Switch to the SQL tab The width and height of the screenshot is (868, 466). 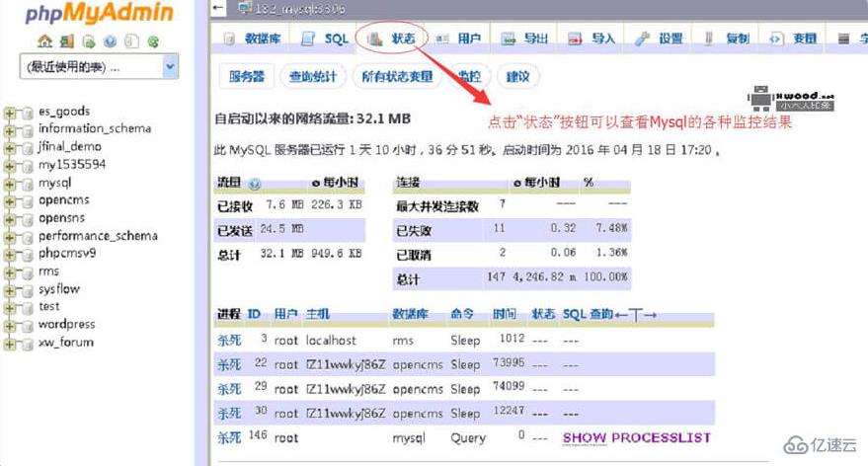(x=325, y=39)
